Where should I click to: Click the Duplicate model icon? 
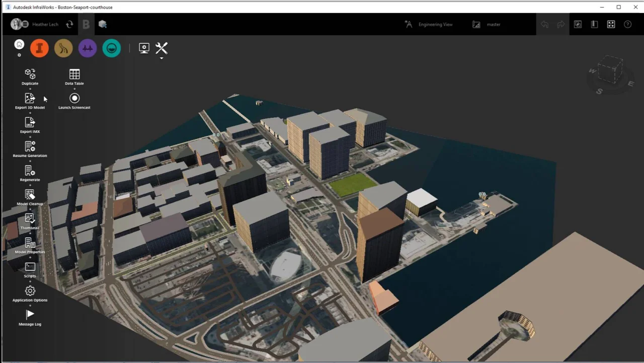point(30,75)
